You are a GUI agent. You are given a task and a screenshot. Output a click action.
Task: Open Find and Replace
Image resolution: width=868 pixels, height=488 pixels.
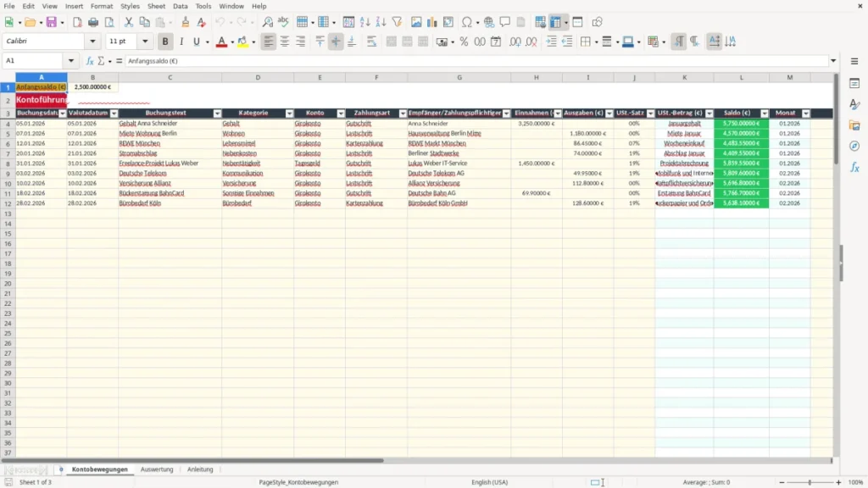(x=267, y=22)
